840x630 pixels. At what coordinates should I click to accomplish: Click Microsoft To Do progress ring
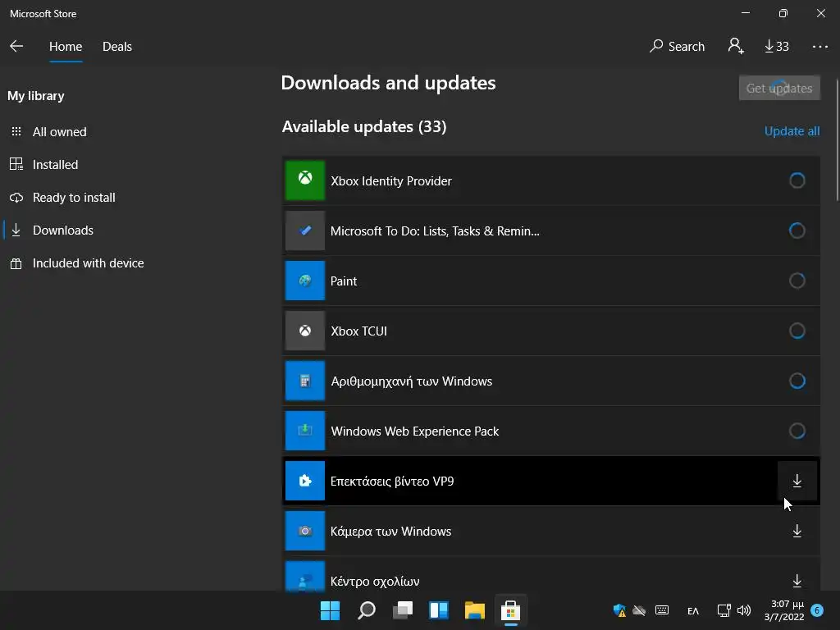[x=797, y=231]
